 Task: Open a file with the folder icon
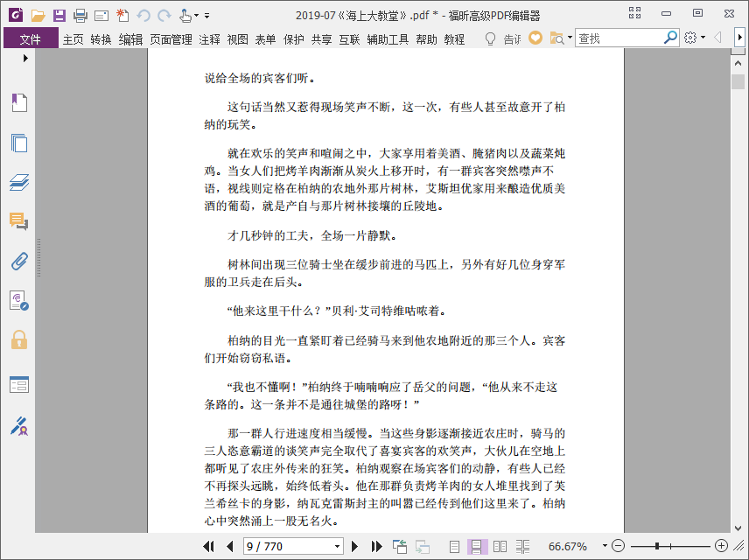[38, 15]
